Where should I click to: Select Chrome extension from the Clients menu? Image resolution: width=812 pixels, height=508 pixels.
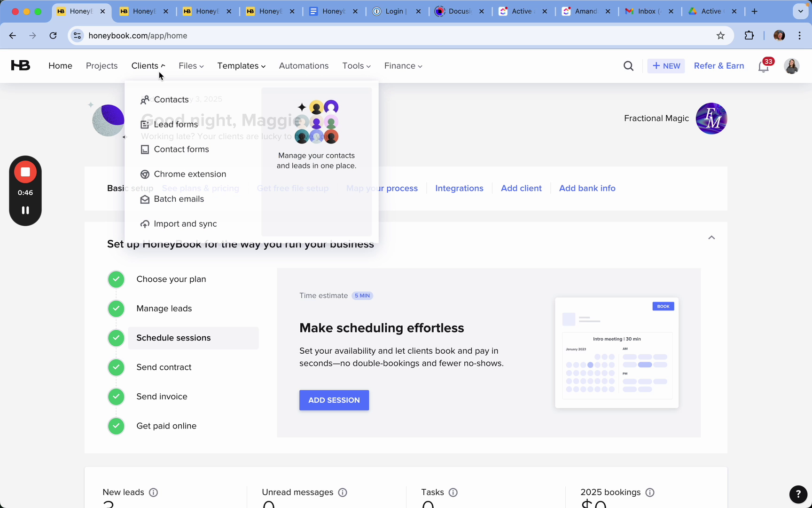183,175
